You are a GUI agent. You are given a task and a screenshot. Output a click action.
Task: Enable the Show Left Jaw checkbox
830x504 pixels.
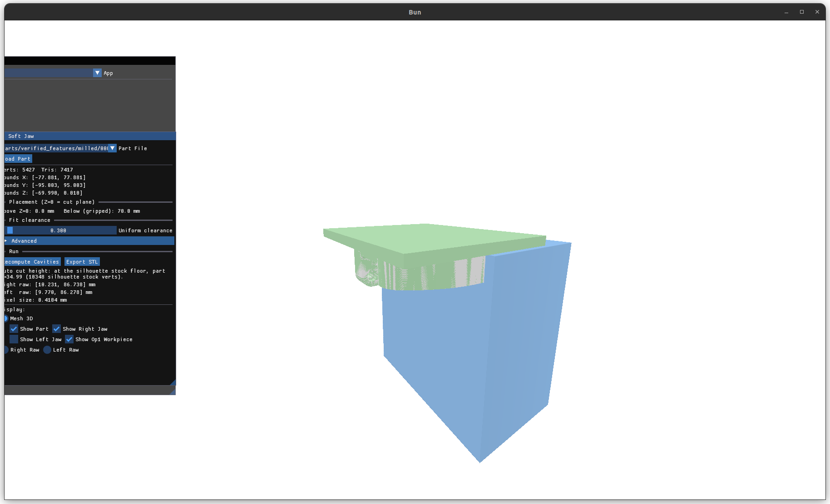(14, 339)
